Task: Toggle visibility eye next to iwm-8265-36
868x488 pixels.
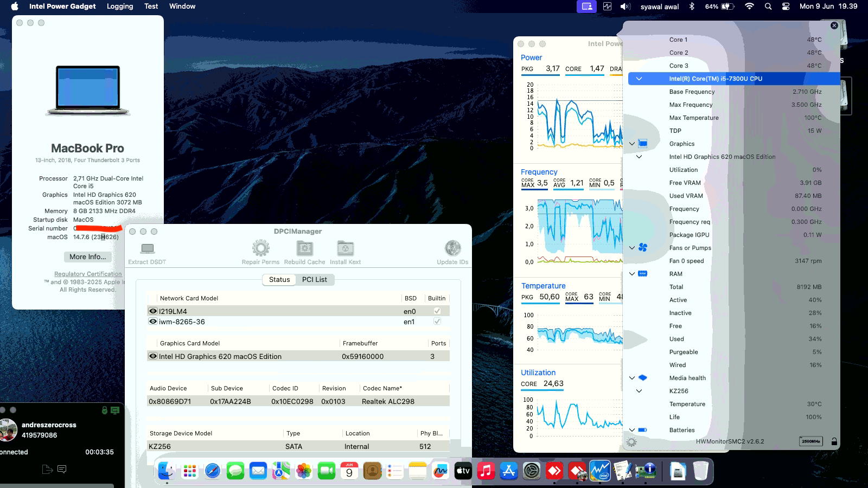Action: click(153, 322)
